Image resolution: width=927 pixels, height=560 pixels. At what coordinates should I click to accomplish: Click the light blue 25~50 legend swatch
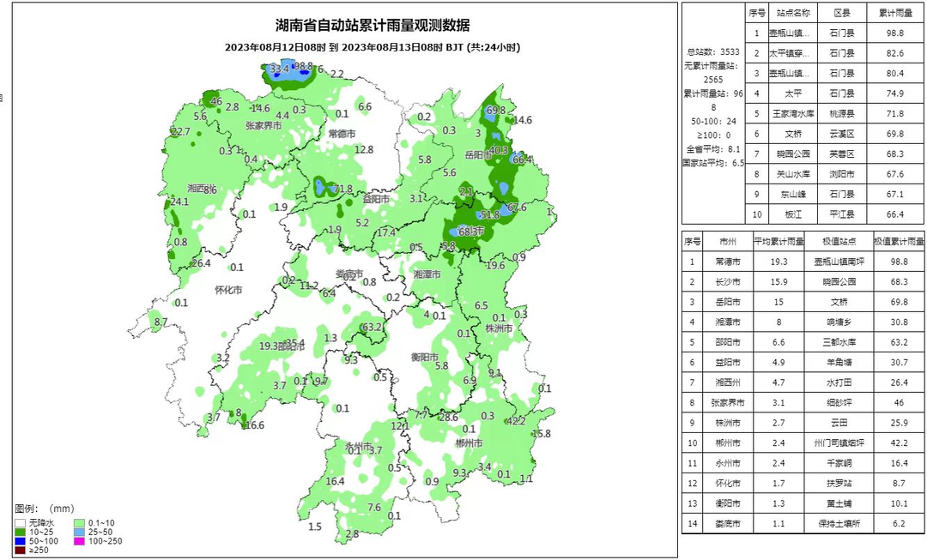pos(78,532)
